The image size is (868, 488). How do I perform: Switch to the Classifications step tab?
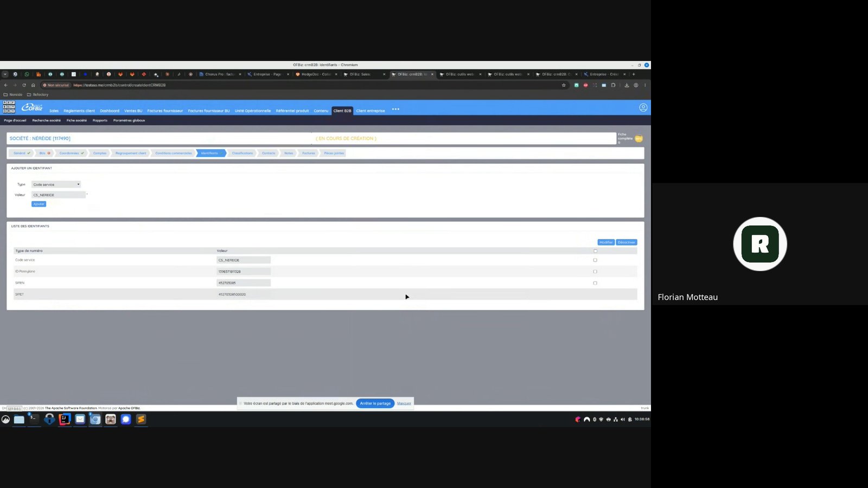coord(242,153)
